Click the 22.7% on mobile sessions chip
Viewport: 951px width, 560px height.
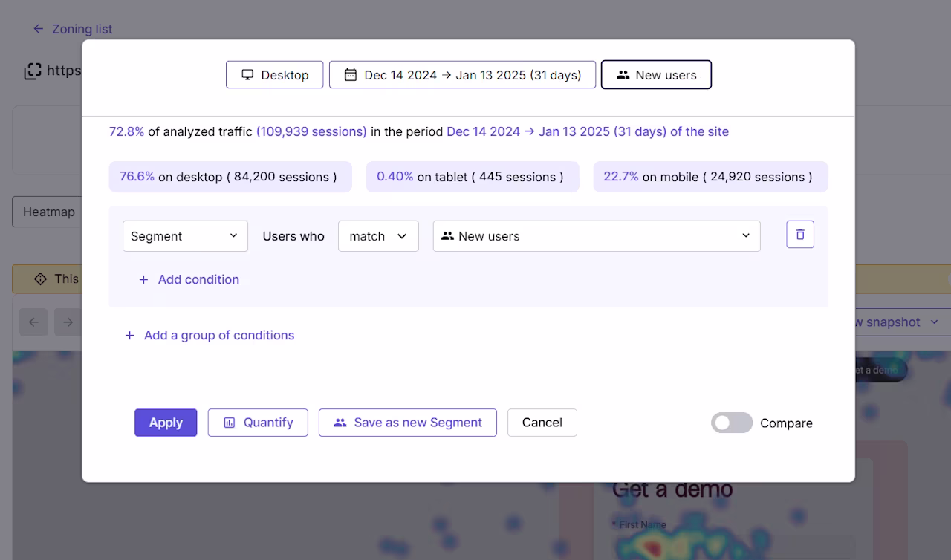click(710, 177)
